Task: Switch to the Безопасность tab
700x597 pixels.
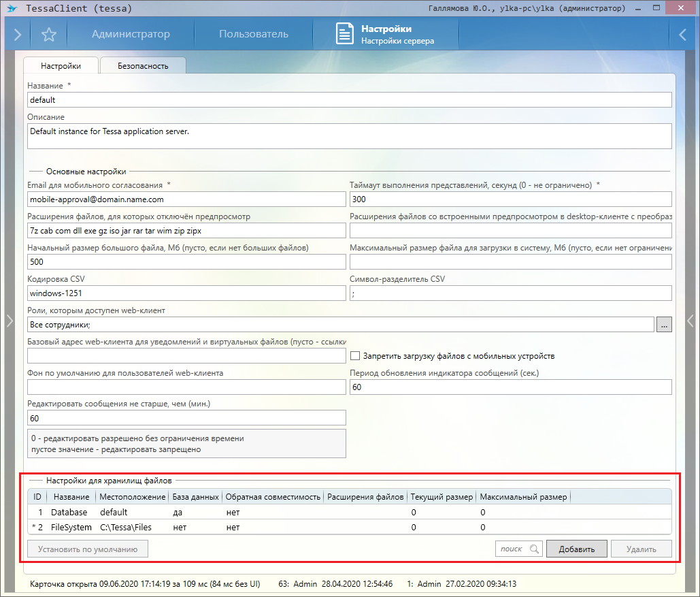Action: (143, 66)
